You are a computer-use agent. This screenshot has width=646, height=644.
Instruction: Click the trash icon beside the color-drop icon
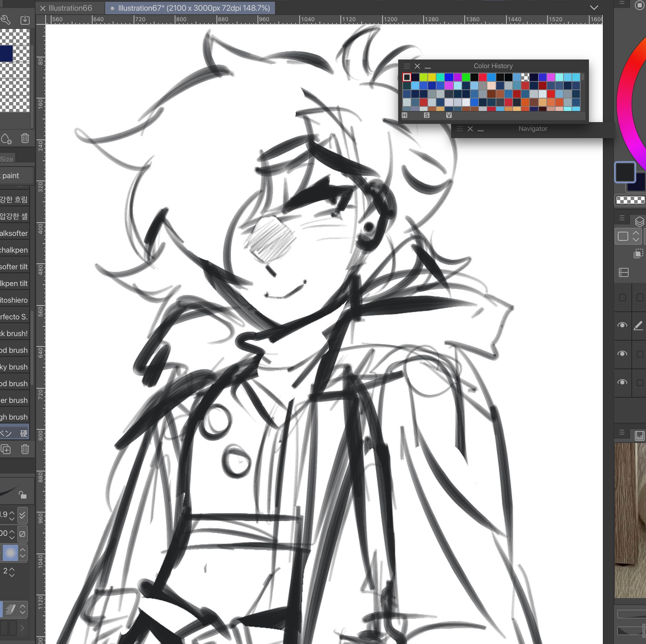tap(25, 138)
